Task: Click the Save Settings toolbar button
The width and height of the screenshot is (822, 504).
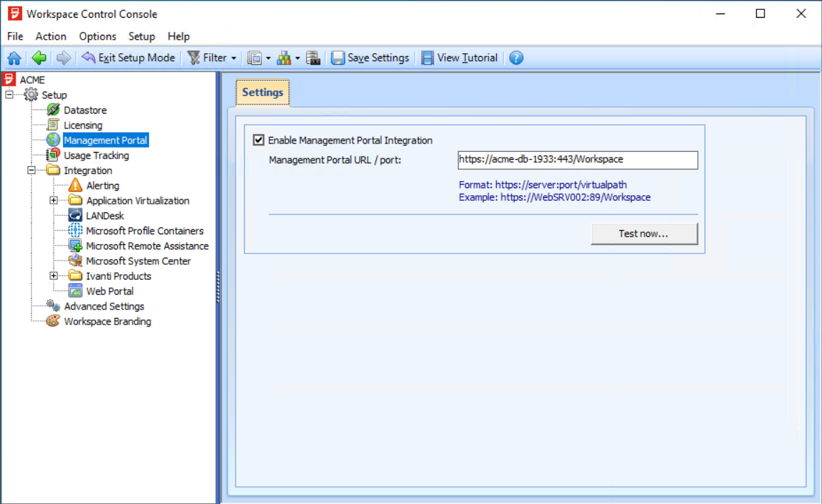Action: point(371,58)
